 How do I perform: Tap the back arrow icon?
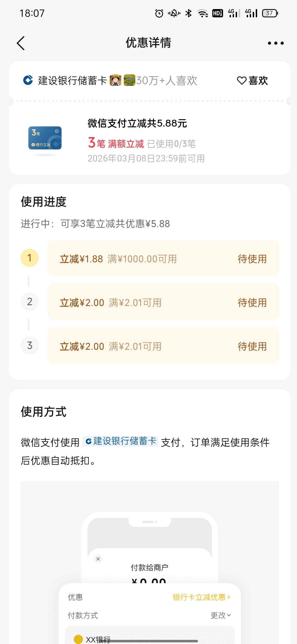[21, 43]
